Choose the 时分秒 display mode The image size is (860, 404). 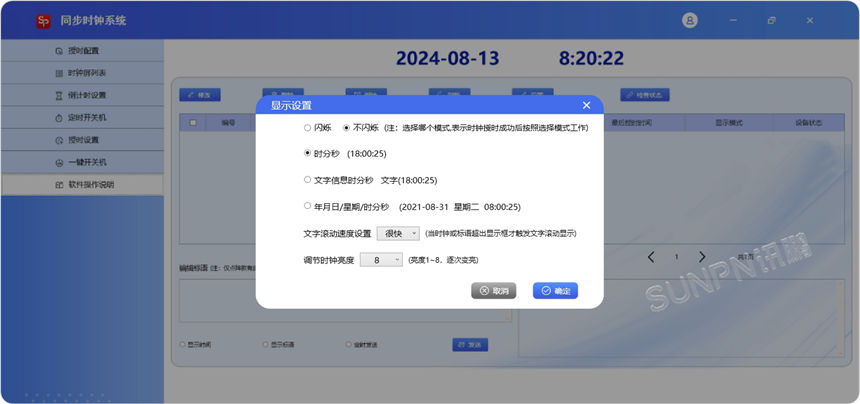(307, 153)
